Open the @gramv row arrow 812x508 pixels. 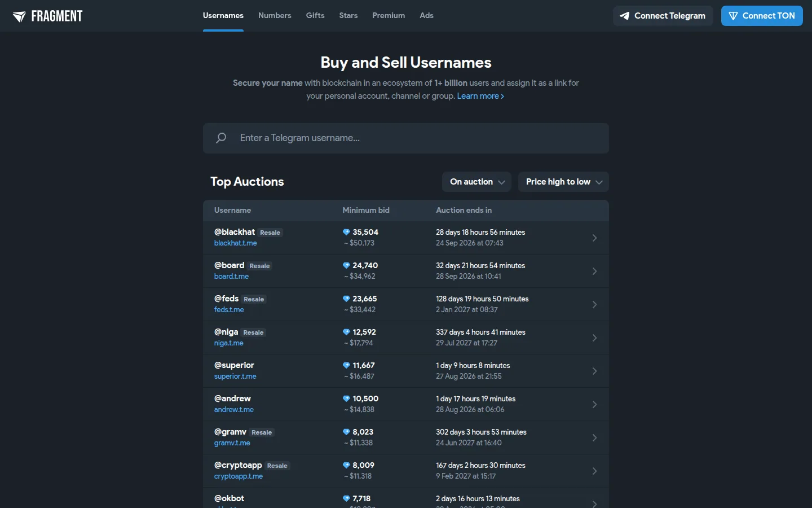click(x=594, y=437)
